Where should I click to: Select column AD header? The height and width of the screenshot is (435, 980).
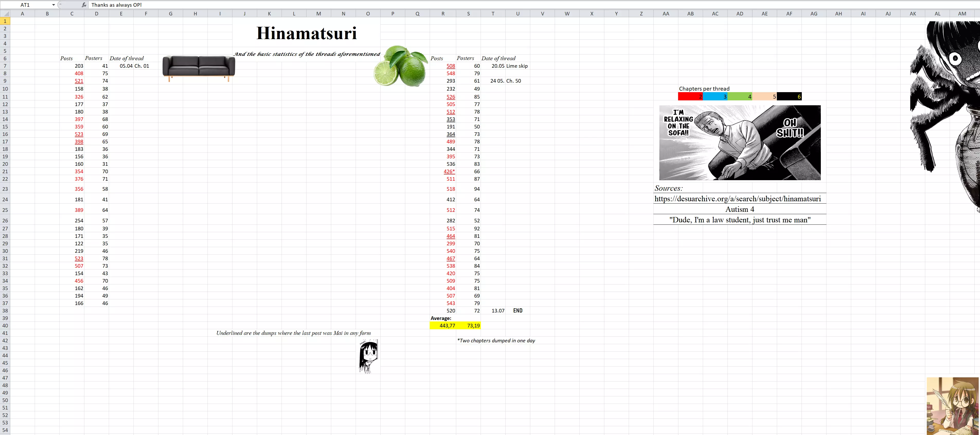(740, 14)
